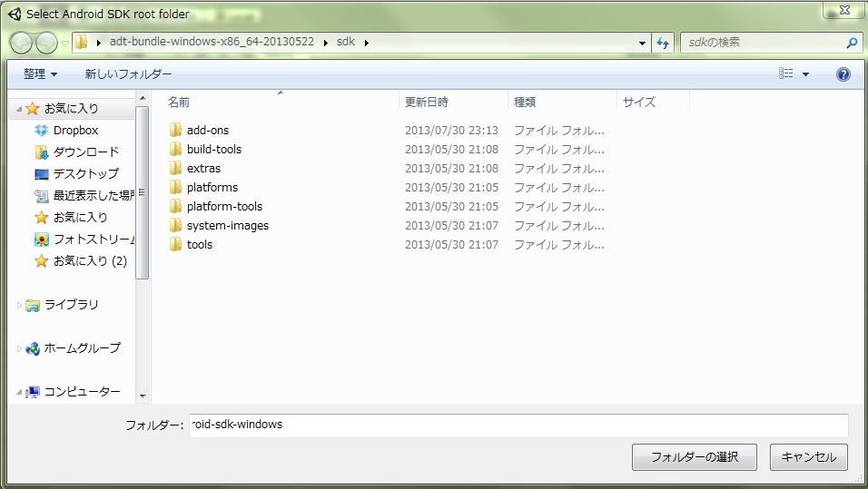Click the ライブラリ library icon

click(33, 305)
